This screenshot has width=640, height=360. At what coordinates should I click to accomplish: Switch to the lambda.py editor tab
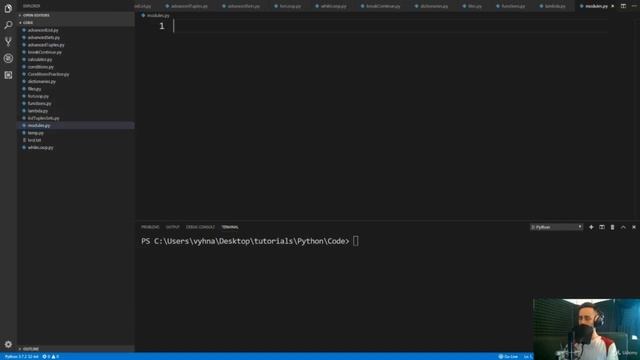tap(553, 6)
